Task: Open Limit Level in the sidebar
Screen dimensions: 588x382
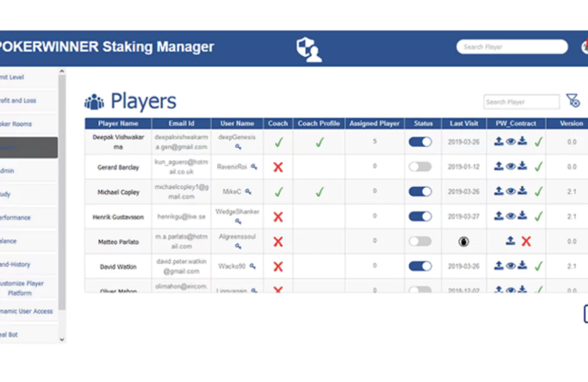Action: tap(28, 77)
